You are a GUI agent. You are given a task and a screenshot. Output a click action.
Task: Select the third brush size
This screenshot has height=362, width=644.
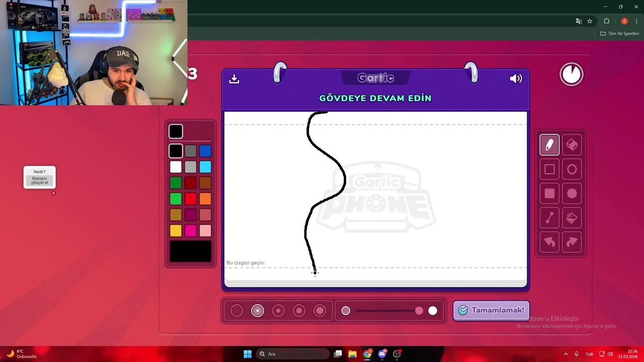tap(278, 311)
